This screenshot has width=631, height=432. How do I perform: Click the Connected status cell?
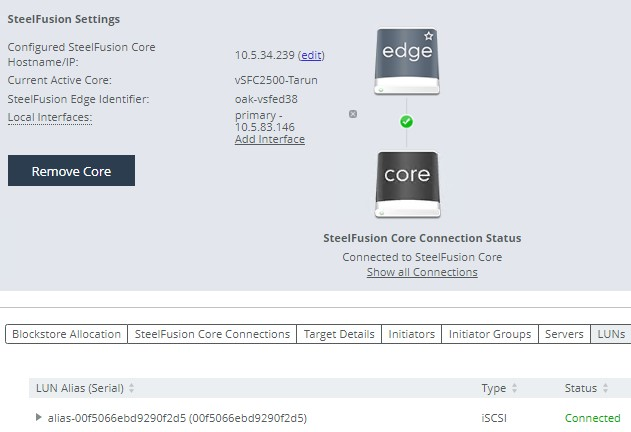click(x=592, y=418)
